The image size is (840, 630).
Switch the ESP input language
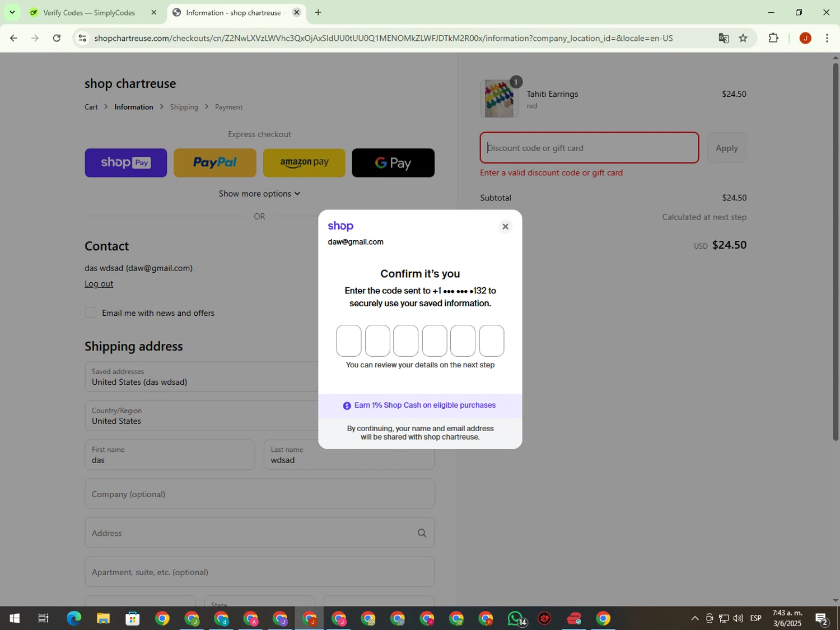click(756, 618)
